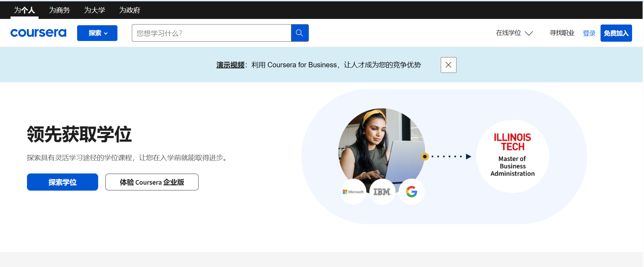The height and width of the screenshot is (267, 644).
Task: Close the Coursera for Business banner
Action: coord(448,65)
